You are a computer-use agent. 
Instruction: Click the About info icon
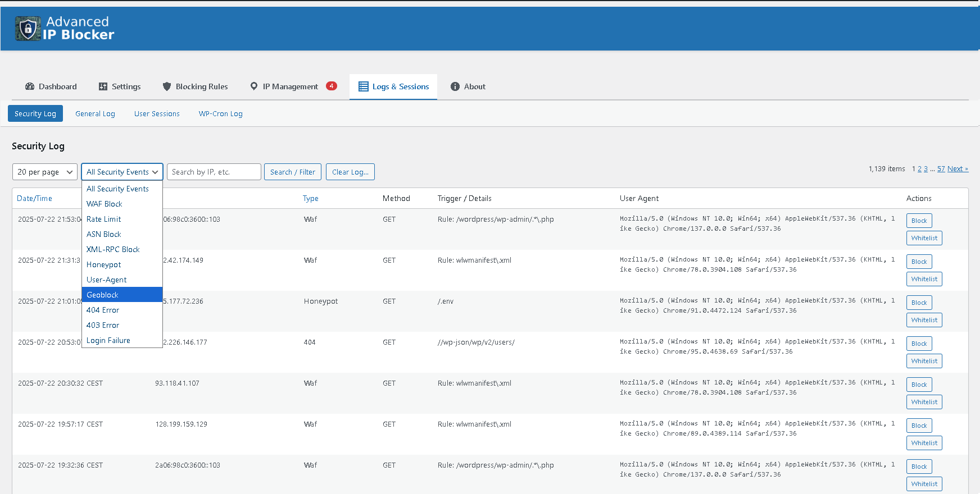455,86
